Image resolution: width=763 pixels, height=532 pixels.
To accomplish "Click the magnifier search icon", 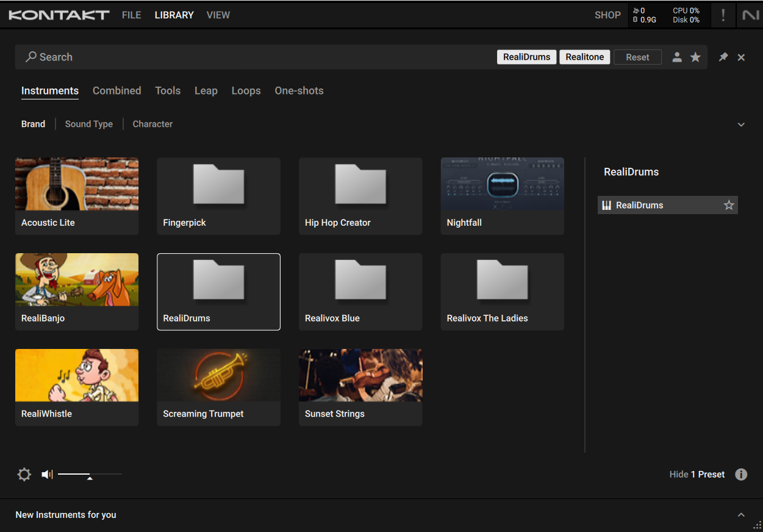I will coord(30,57).
